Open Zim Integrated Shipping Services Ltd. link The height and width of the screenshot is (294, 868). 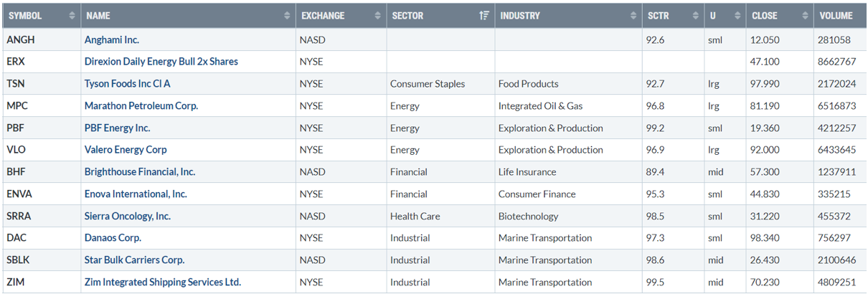pos(162,283)
